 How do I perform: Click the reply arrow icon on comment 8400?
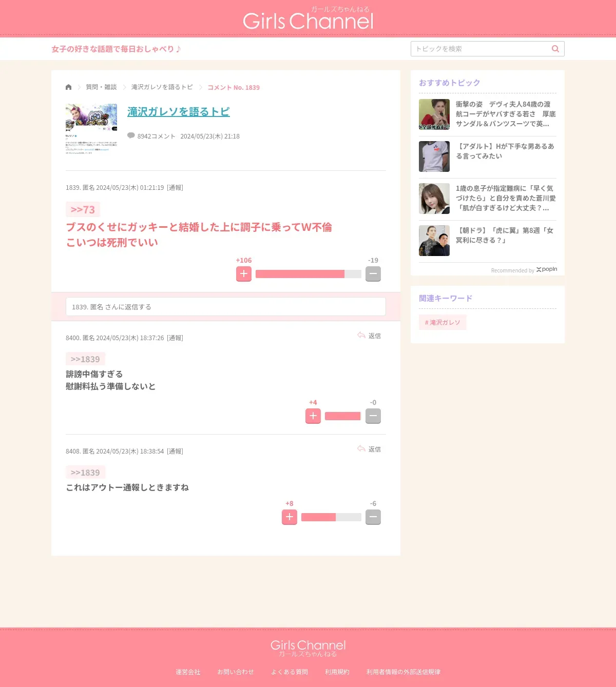coord(361,336)
